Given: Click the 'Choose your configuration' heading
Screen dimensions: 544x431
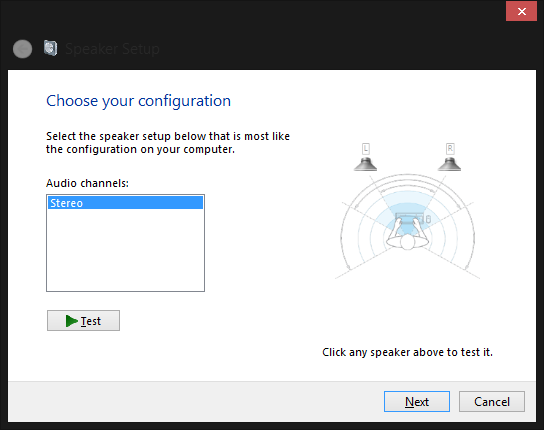Looking at the screenshot, I should pyautogui.click(x=138, y=101).
